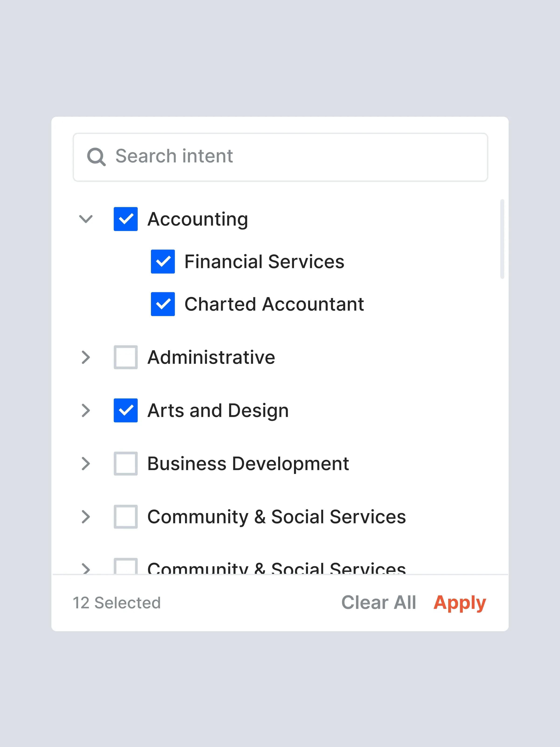Select the Charted Accountant label
This screenshot has width=560, height=747.
pos(274,304)
